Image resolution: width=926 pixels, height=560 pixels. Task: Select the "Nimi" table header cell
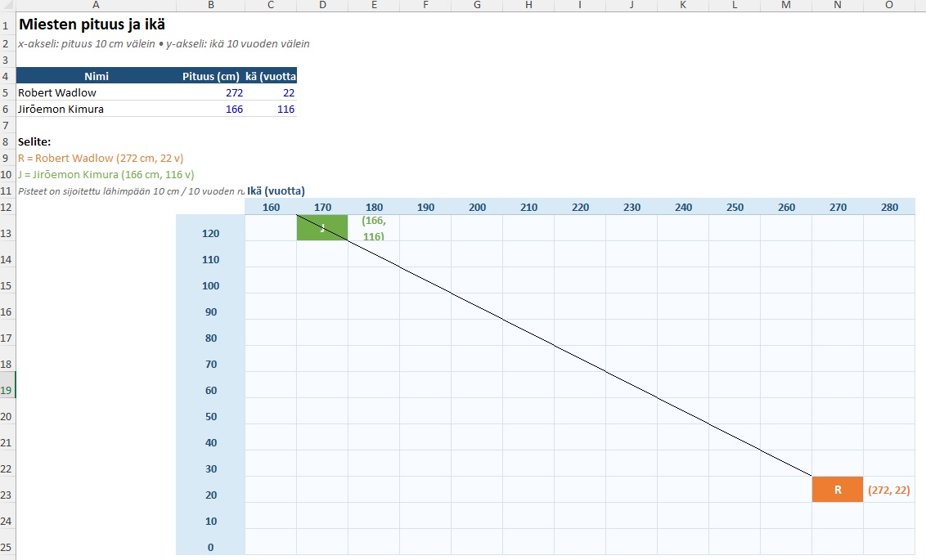click(96, 76)
